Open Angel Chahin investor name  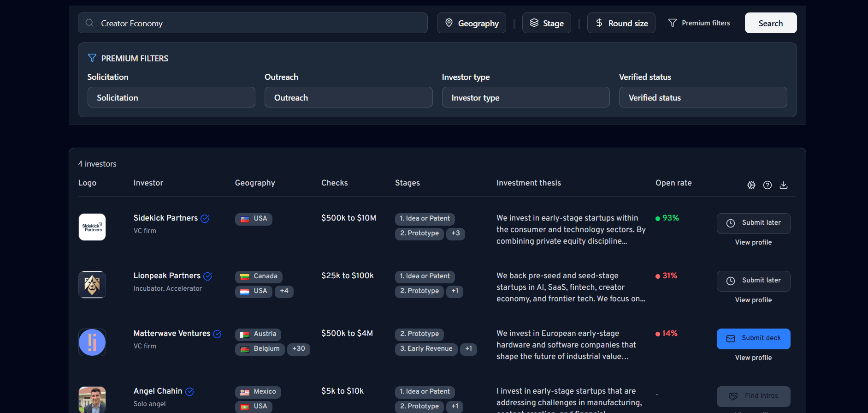(x=158, y=391)
